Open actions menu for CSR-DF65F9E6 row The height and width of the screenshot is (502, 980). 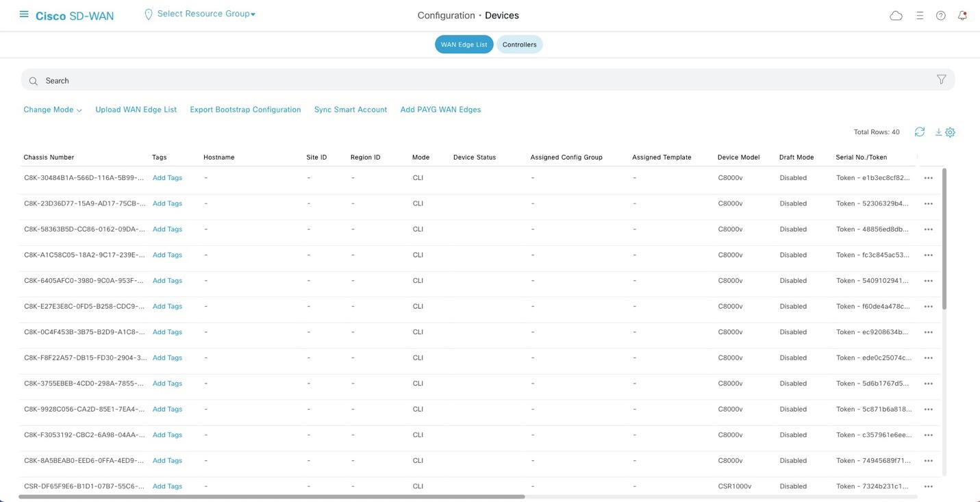928,486
